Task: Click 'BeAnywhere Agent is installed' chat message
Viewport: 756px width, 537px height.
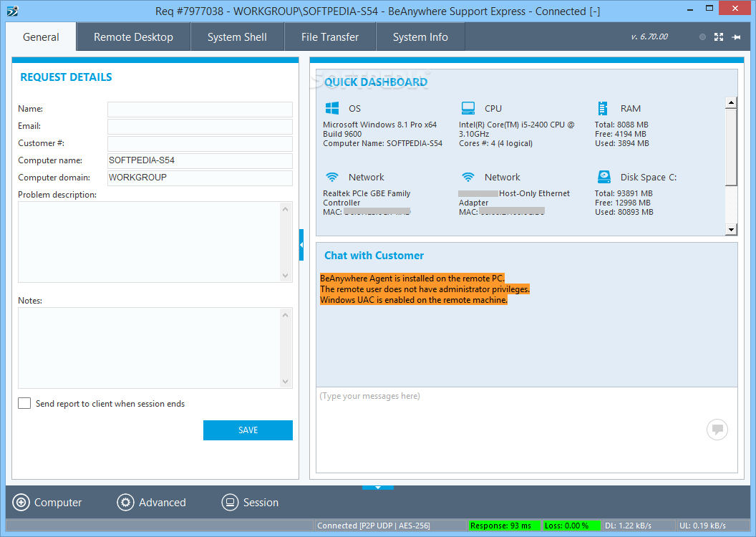Action: click(412, 278)
